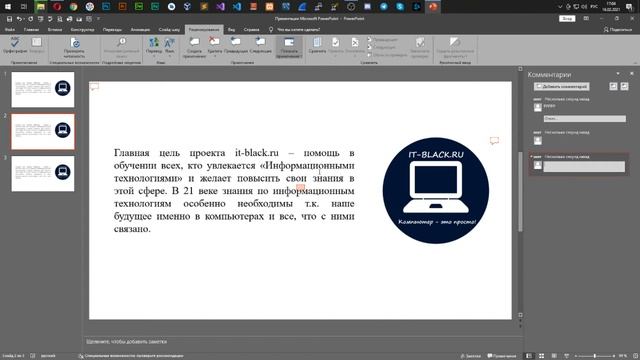Go to the Previous comment button
This screenshot has height=360, width=640.
click(236, 45)
